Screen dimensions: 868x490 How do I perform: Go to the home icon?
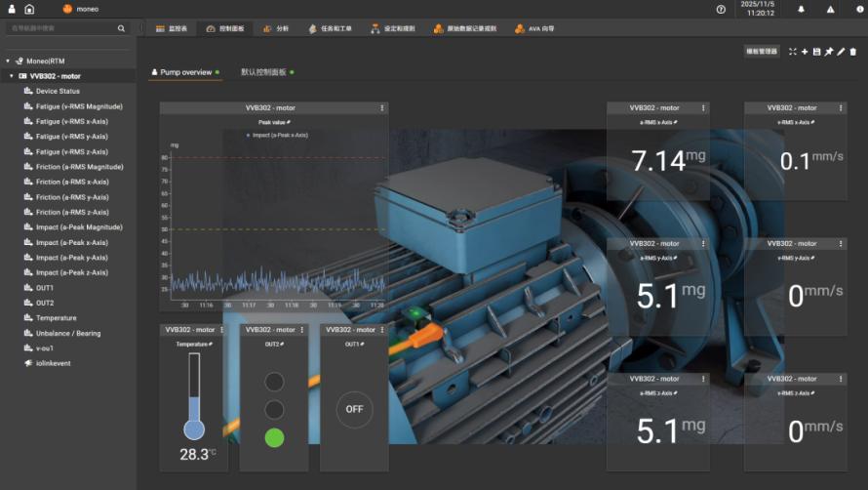pyautogui.click(x=29, y=9)
